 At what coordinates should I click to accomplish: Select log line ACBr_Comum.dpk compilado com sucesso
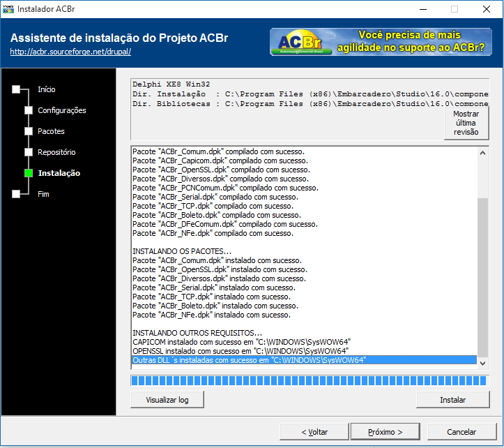(219, 151)
